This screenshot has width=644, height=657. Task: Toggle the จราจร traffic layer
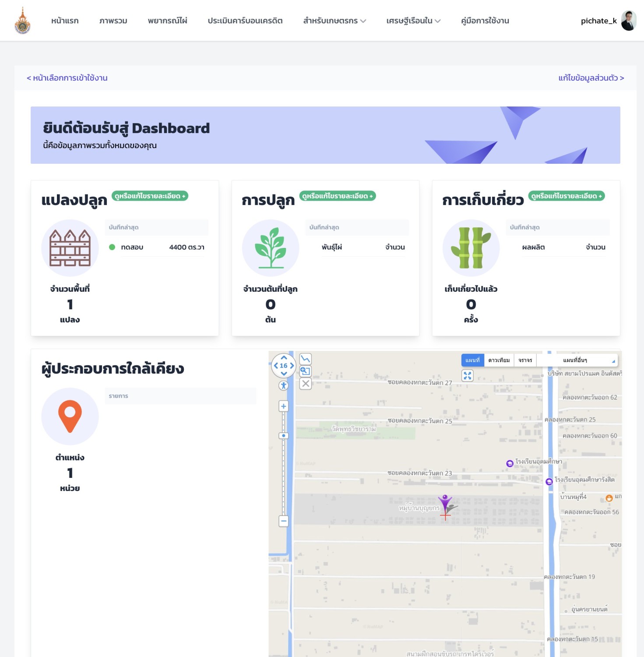[525, 360]
